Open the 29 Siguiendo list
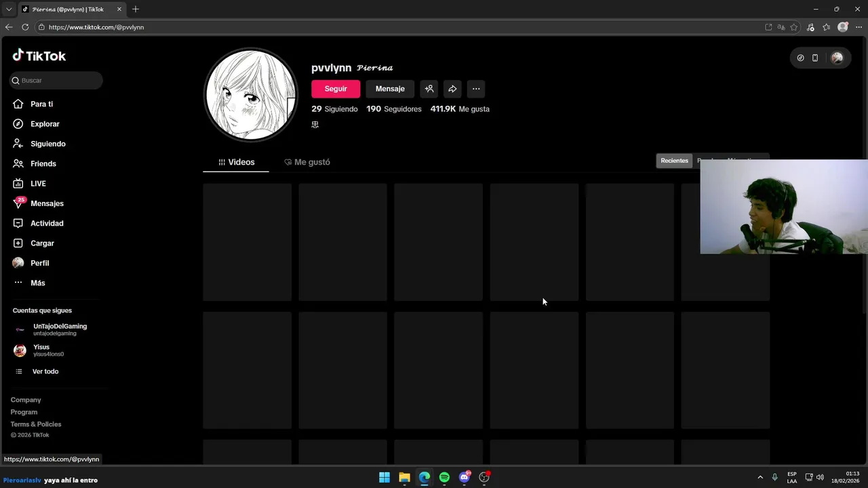Image resolution: width=868 pixels, height=488 pixels. coord(334,109)
